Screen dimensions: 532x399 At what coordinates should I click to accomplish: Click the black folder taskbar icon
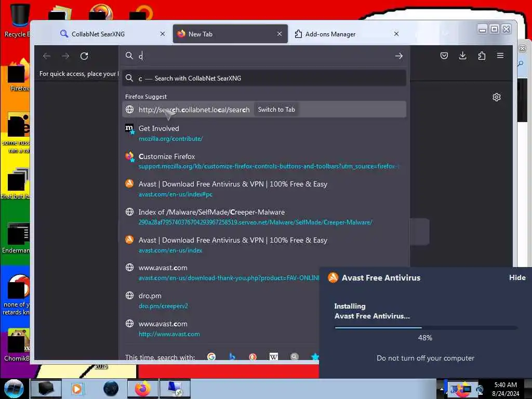click(46, 389)
